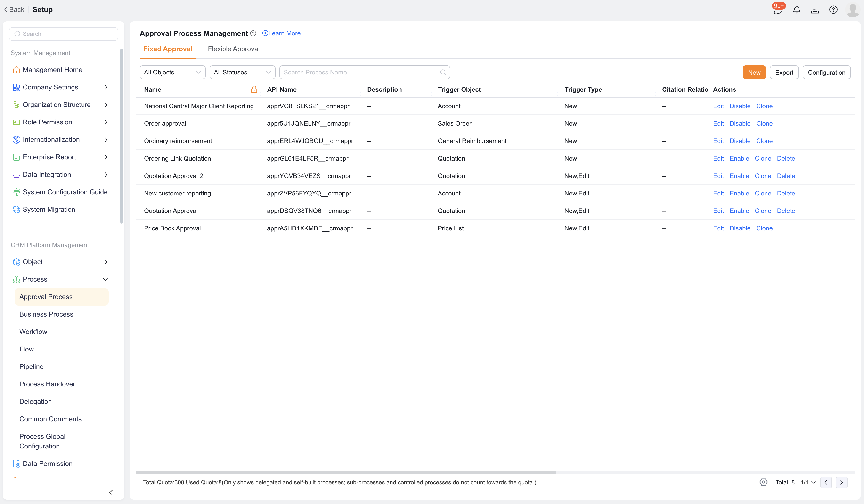Image resolution: width=864 pixels, height=504 pixels.
Task: Open the All Objects dropdown
Action: (172, 72)
